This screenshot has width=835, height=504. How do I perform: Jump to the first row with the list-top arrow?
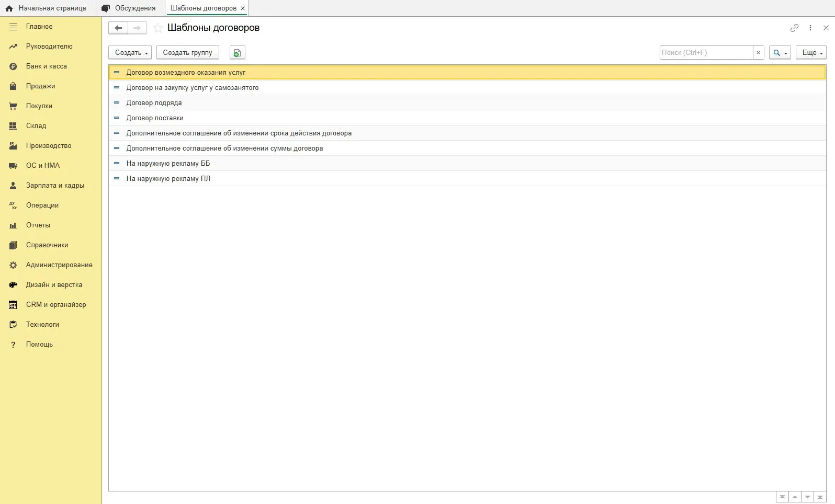782,497
